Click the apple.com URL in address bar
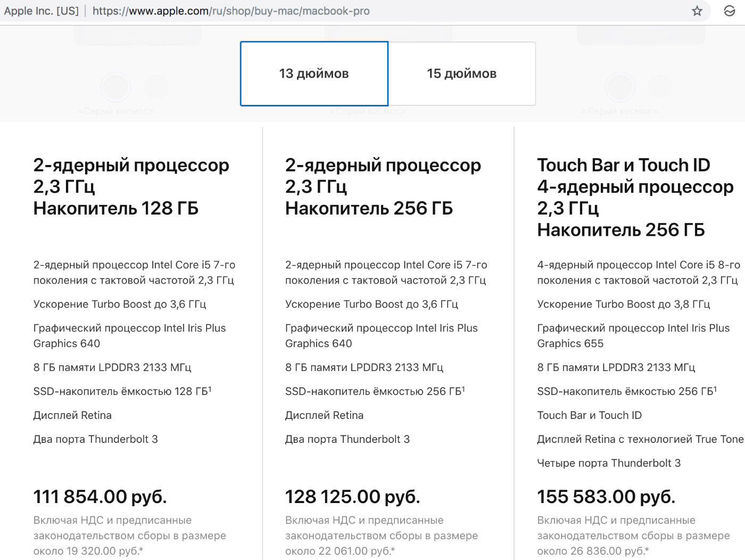 point(231,11)
